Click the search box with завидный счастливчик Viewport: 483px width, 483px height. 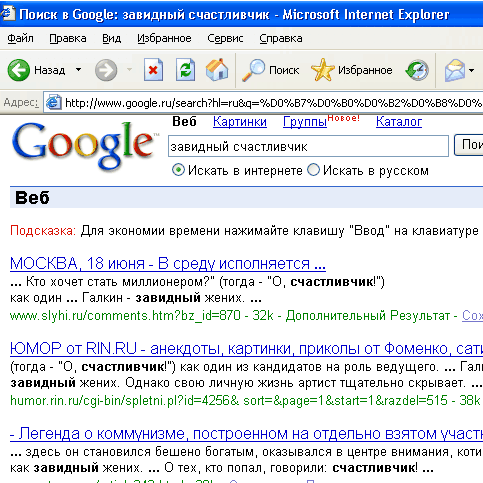click(308, 146)
